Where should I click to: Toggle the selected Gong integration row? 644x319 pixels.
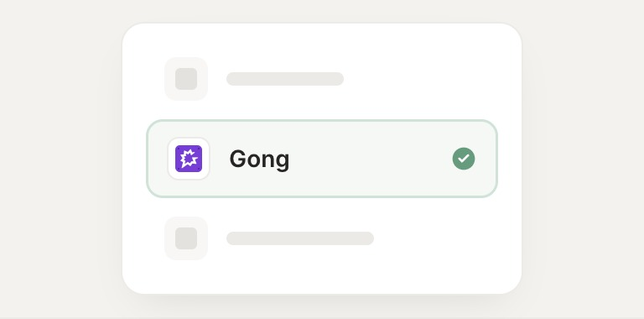tap(322, 159)
